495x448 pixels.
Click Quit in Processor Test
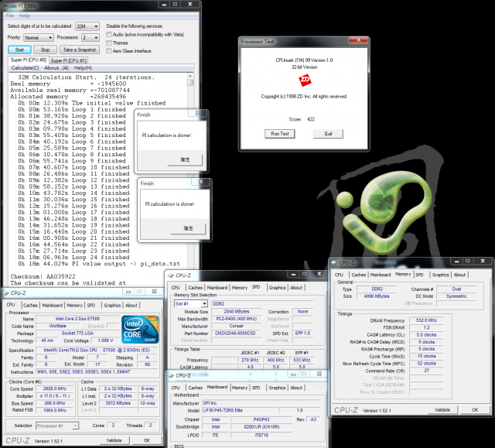pyautogui.click(x=328, y=134)
